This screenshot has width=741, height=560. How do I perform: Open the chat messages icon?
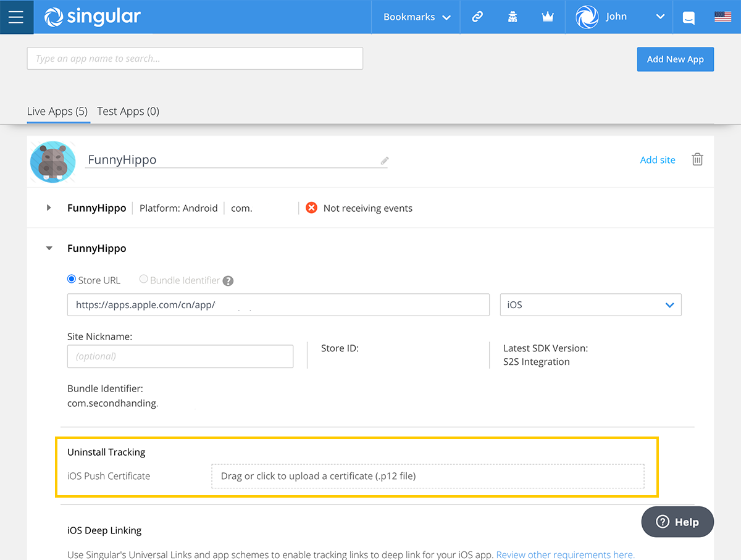[x=689, y=18]
